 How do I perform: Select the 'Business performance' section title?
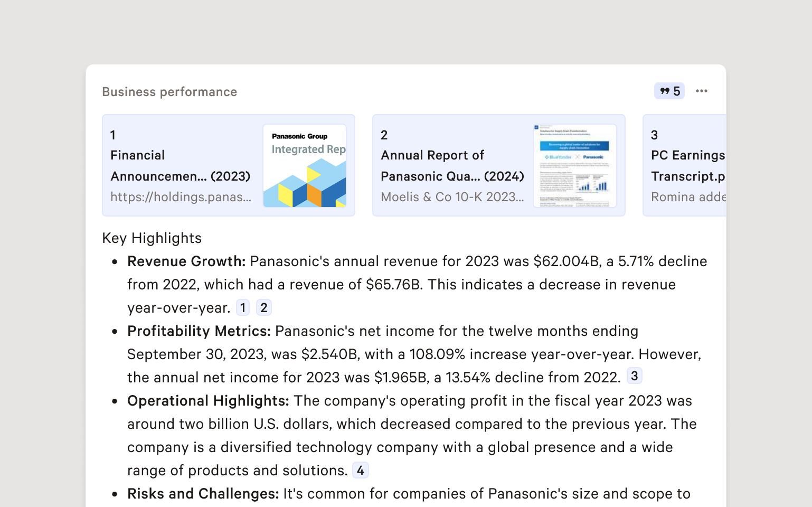click(169, 92)
